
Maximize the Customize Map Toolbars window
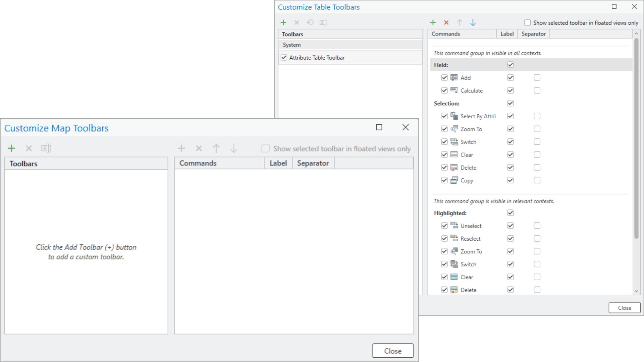coord(379,127)
